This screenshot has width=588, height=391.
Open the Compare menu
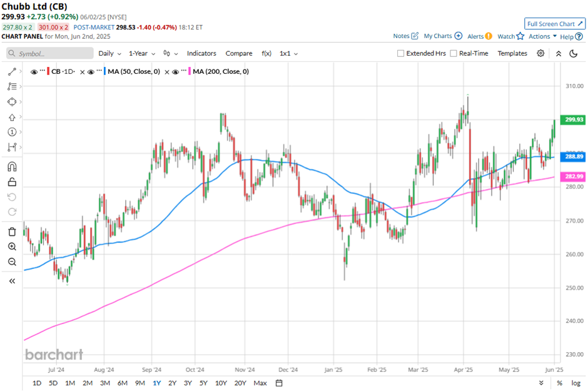(239, 54)
